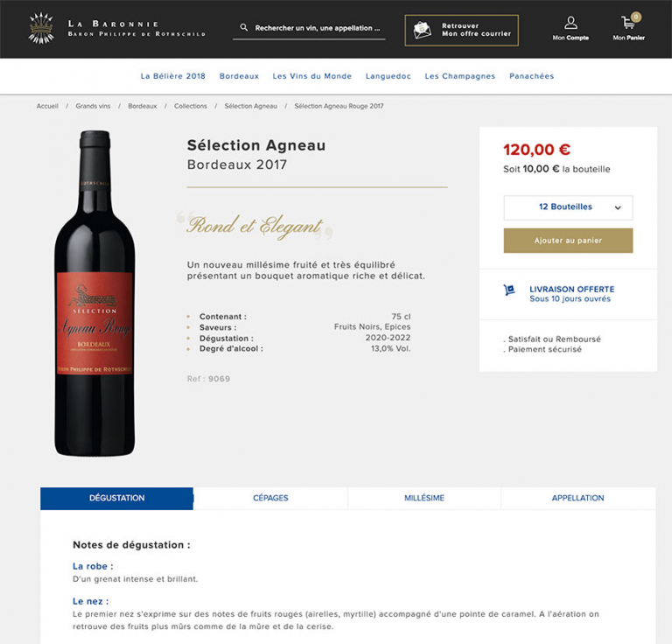Click the cart item count badge

[636, 17]
